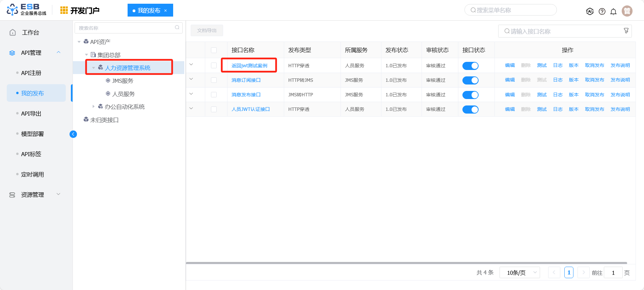Click the filter icon in interface search
Screen dimensions: 644x290
click(x=626, y=31)
